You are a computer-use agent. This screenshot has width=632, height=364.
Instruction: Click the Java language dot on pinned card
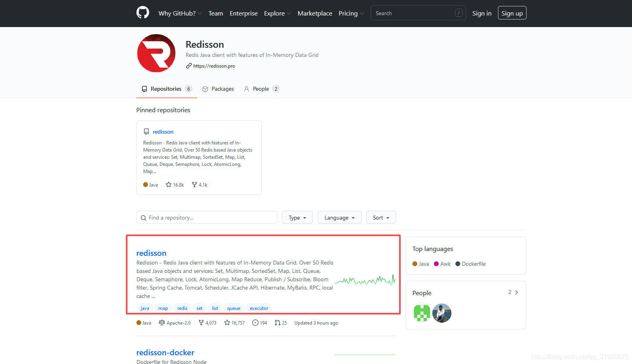146,185
